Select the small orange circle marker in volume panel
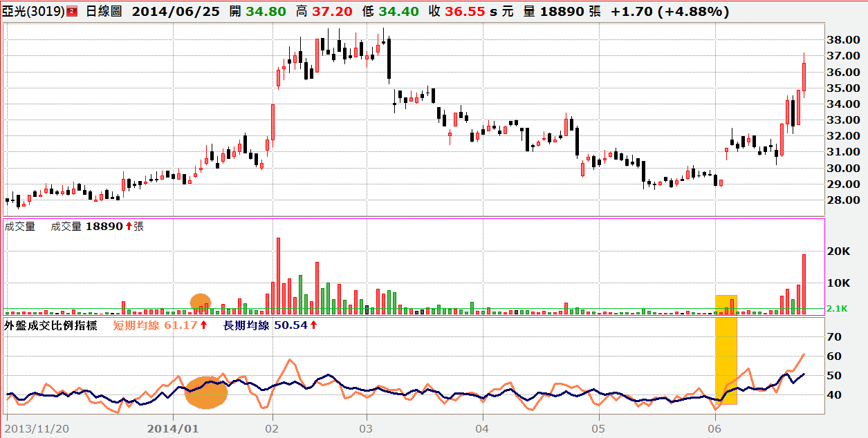 [201, 302]
